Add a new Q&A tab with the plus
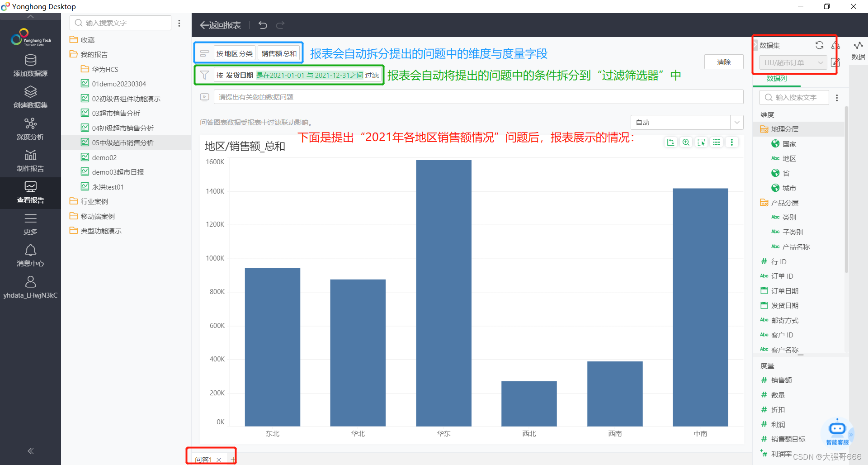This screenshot has height=465, width=868. (x=233, y=460)
